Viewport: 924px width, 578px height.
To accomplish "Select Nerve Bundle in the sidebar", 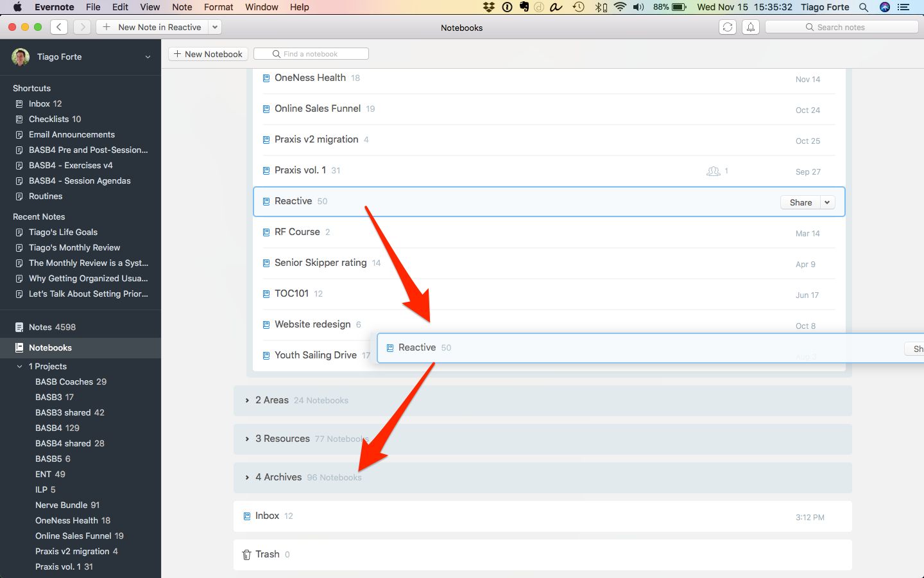I will [x=67, y=505].
